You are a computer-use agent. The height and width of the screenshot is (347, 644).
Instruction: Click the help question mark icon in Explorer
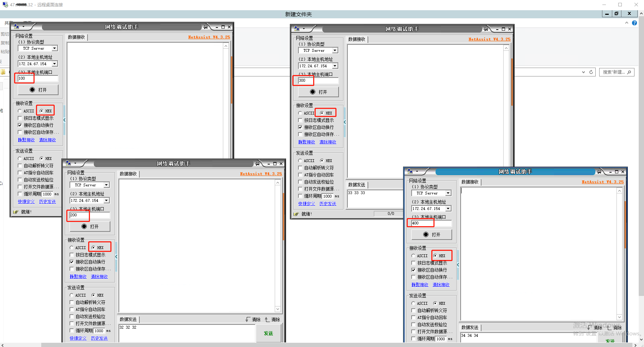point(634,23)
